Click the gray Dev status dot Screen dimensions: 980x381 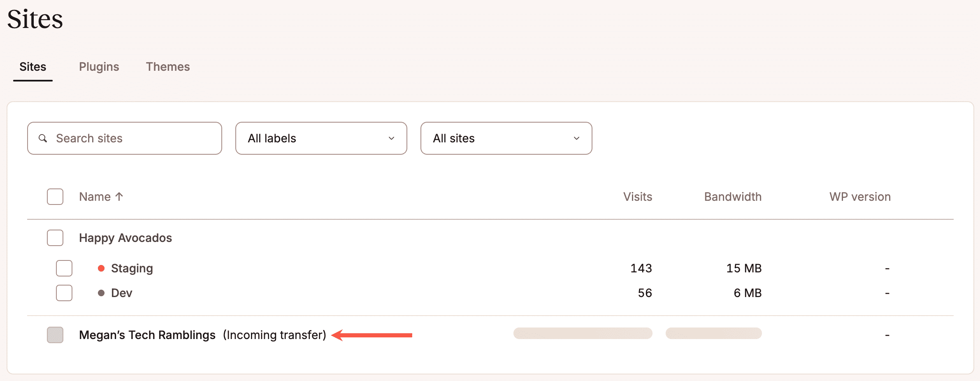101,293
